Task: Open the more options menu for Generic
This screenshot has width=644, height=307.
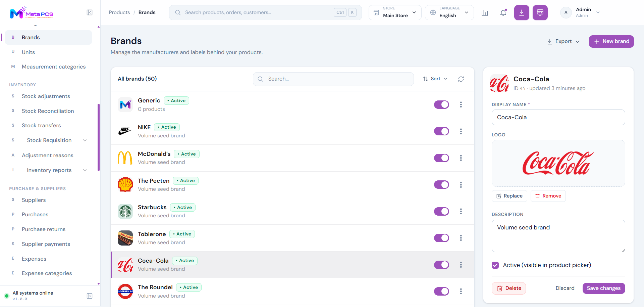Action: tap(461, 104)
